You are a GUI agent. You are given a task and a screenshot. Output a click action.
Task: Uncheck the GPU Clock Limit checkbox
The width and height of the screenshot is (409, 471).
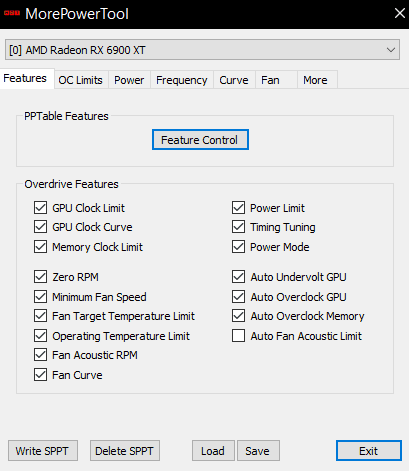[x=40, y=208]
